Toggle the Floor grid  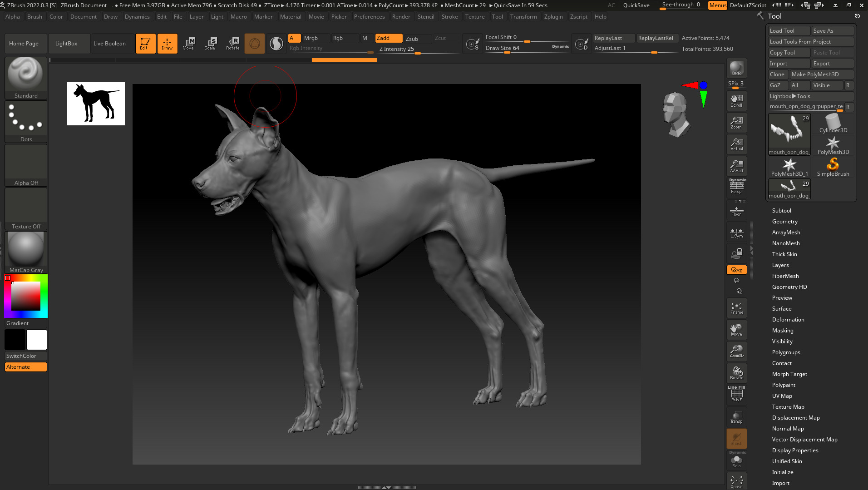click(736, 210)
